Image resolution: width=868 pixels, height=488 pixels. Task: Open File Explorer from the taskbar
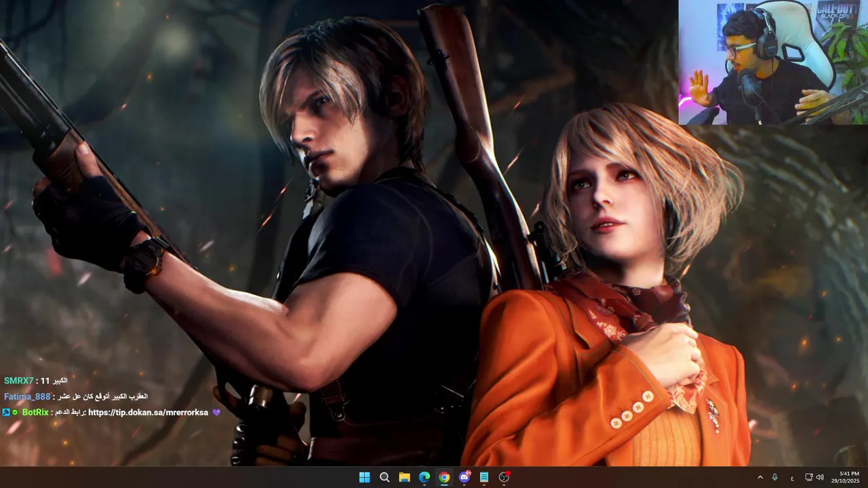coord(404,477)
